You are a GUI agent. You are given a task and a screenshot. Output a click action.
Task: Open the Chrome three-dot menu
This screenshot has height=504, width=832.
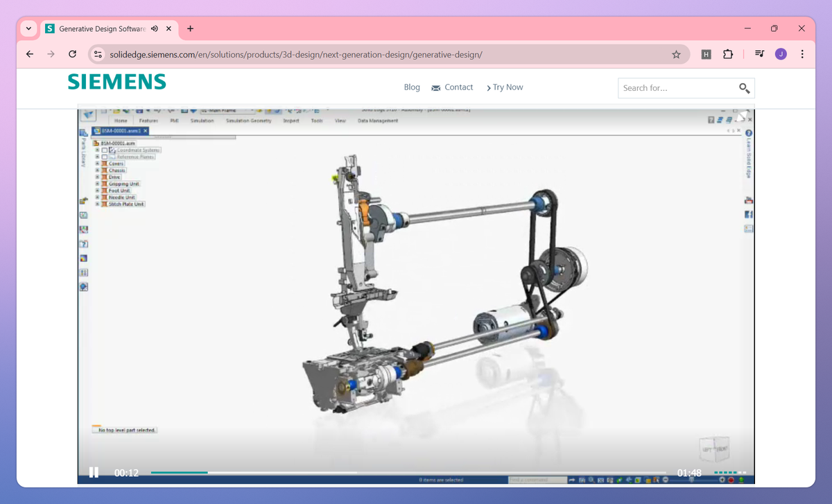click(802, 54)
